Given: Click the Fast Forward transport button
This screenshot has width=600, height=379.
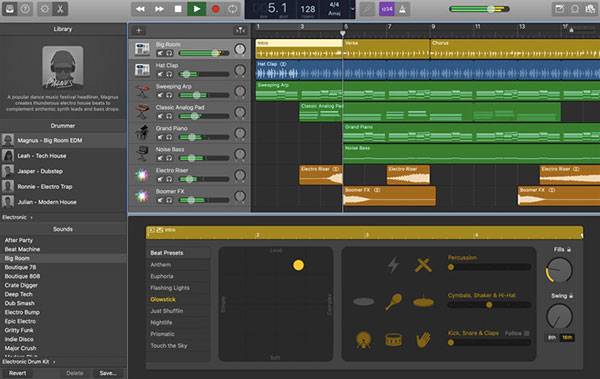Looking at the screenshot, I should (x=159, y=9).
